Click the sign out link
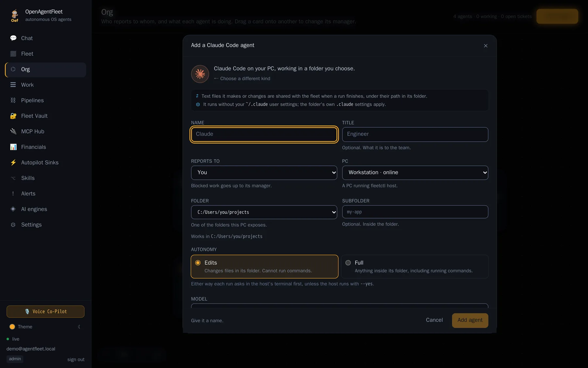Screen dimensions: 588x368 tap(76, 359)
